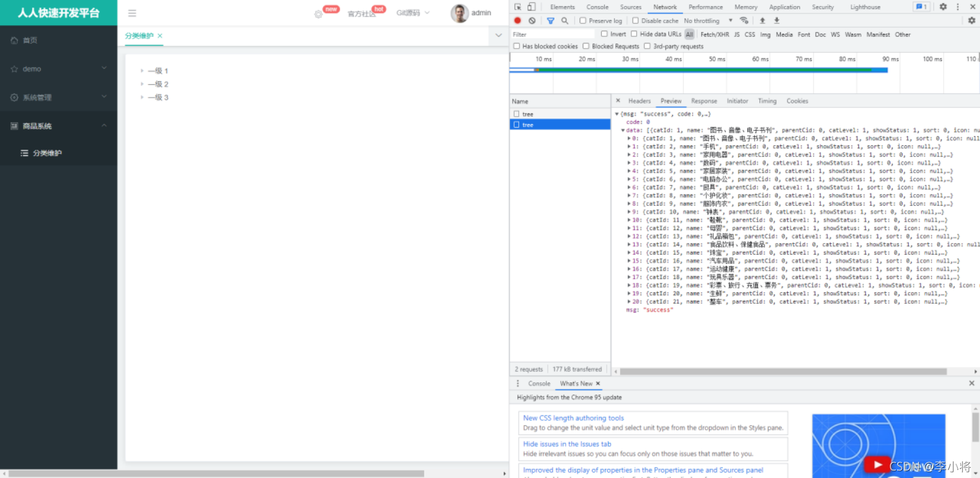Stop recording network log red button
Viewport: 980px width, 478px height.
point(518,20)
